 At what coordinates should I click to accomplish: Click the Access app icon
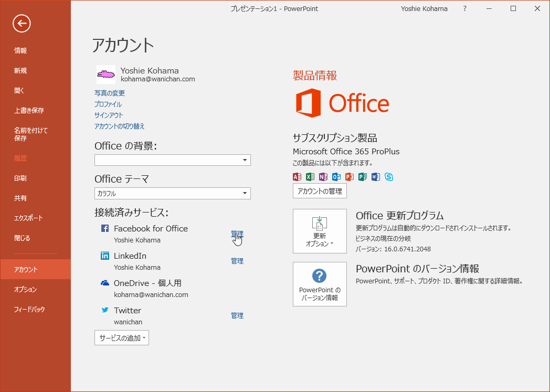click(297, 177)
